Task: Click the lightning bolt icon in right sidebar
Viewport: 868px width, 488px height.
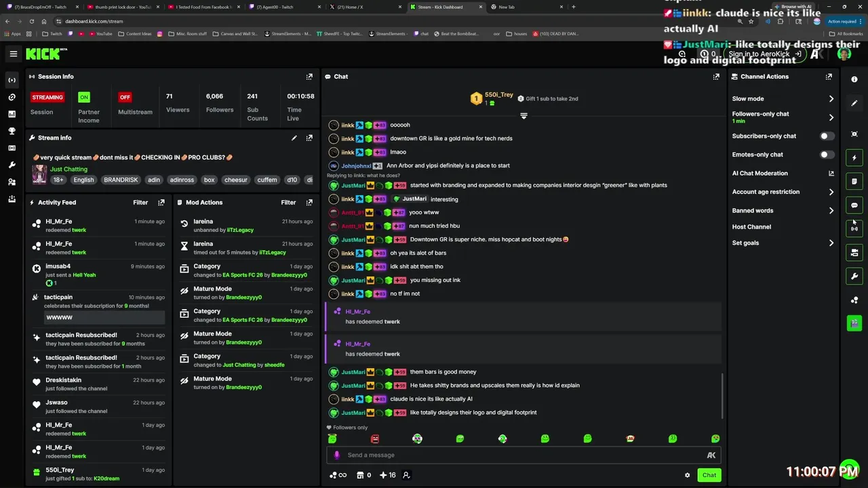Action: point(854,158)
